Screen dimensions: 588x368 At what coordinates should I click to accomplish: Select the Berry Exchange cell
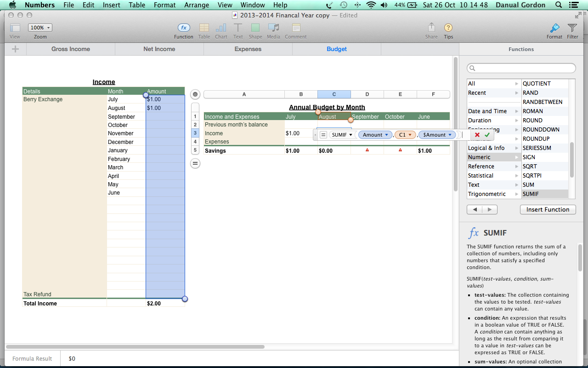pyautogui.click(x=64, y=99)
